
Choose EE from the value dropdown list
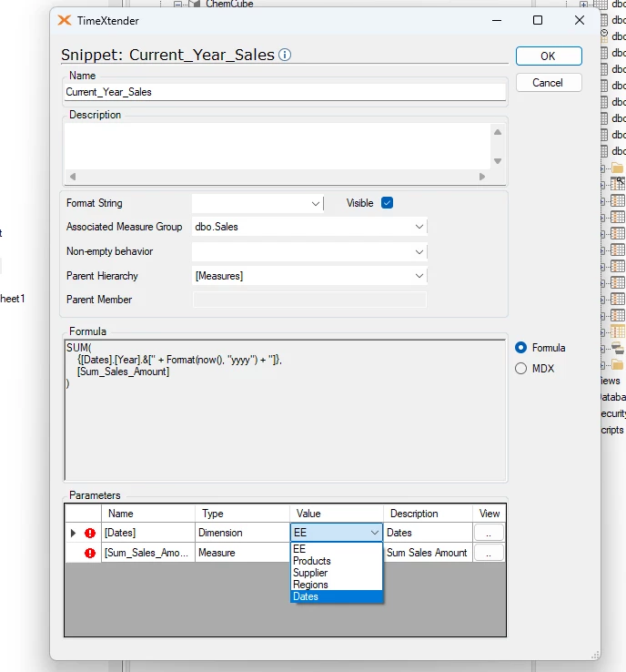click(x=336, y=549)
